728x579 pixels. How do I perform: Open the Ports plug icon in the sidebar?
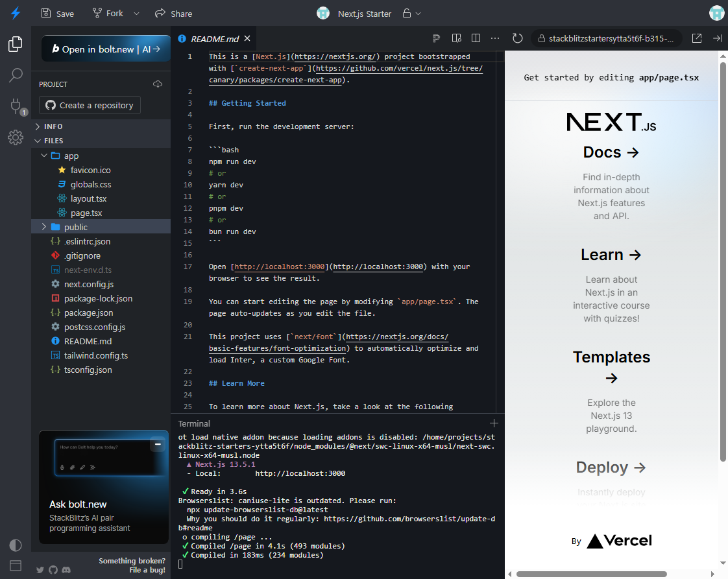(16, 106)
